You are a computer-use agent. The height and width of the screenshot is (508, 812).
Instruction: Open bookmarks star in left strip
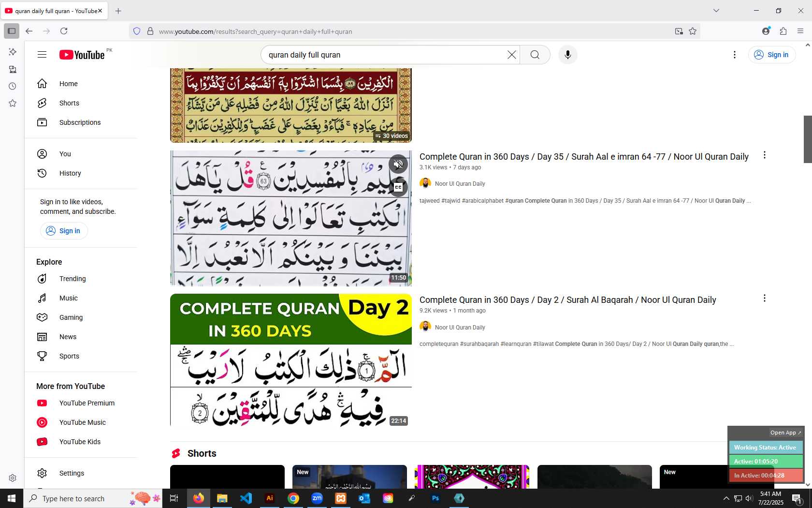13,103
